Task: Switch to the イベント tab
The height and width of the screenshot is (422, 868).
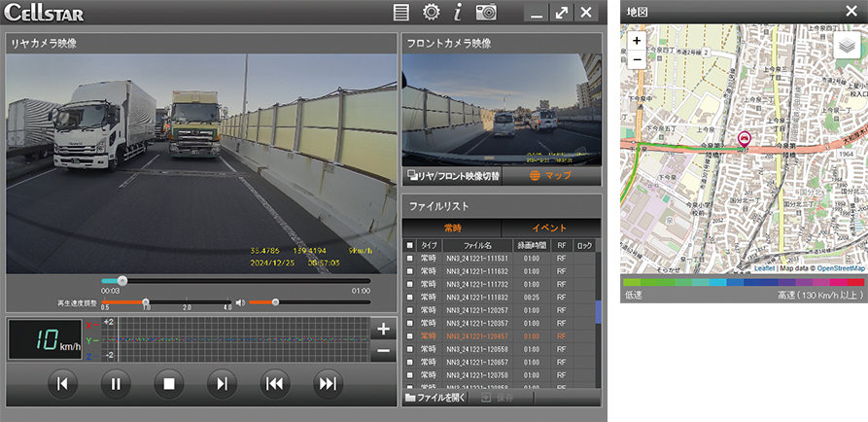Action: [548, 228]
